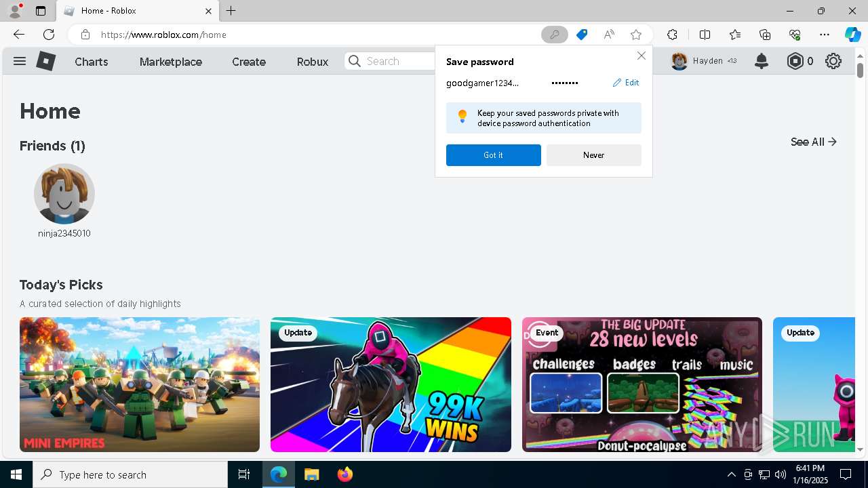
Task: Open the favorites list icon
Action: (735, 35)
